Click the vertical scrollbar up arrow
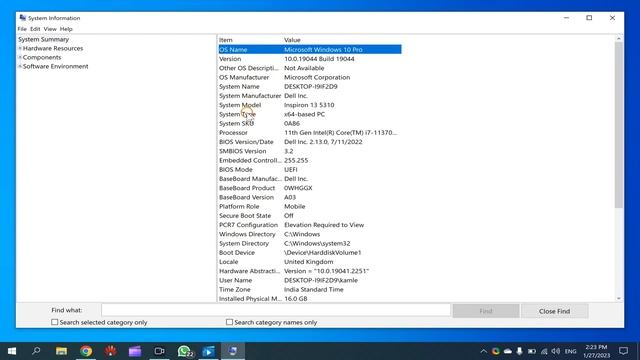 coord(619,38)
